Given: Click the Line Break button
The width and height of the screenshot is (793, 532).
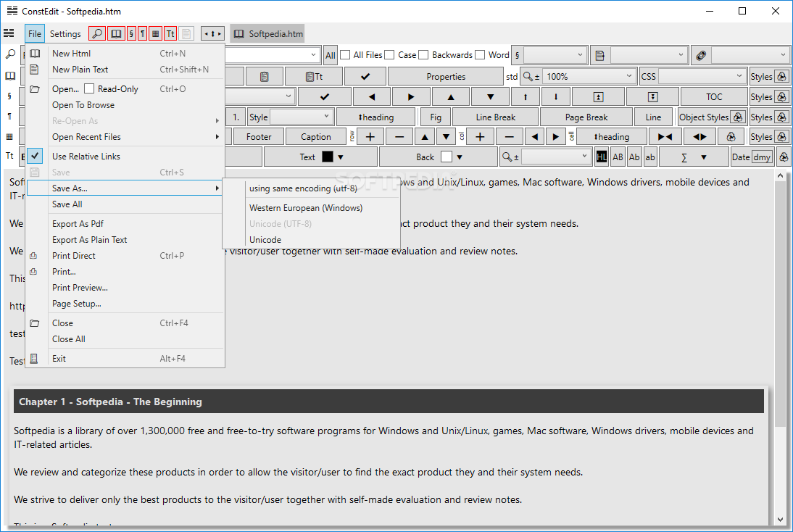Looking at the screenshot, I should pyautogui.click(x=495, y=117).
